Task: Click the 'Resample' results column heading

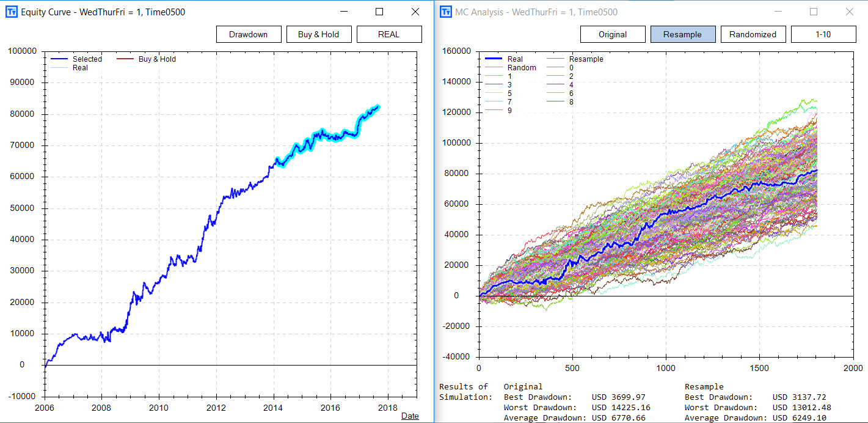Action: point(704,387)
